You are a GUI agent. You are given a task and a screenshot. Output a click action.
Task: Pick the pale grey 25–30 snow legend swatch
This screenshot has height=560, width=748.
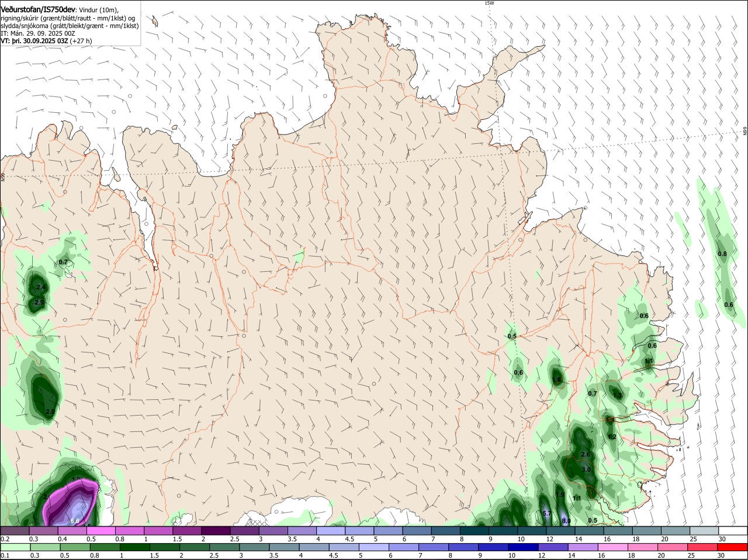pos(704,531)
